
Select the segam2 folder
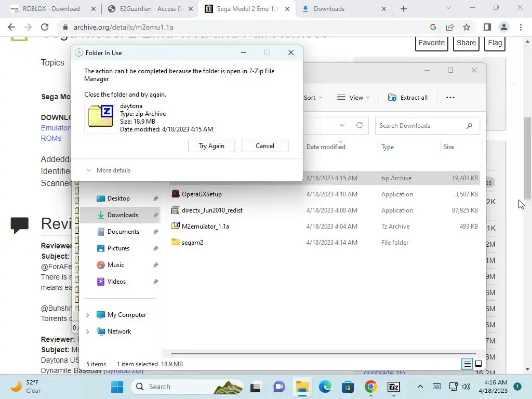(325, 243)
